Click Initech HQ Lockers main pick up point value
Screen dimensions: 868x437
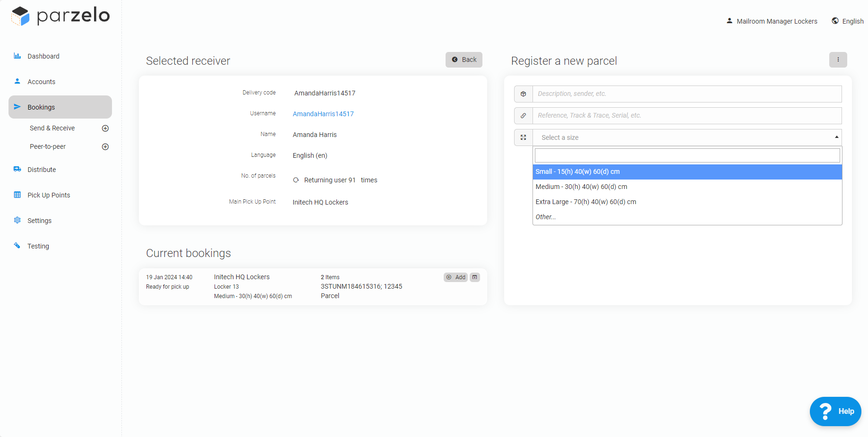320,202
